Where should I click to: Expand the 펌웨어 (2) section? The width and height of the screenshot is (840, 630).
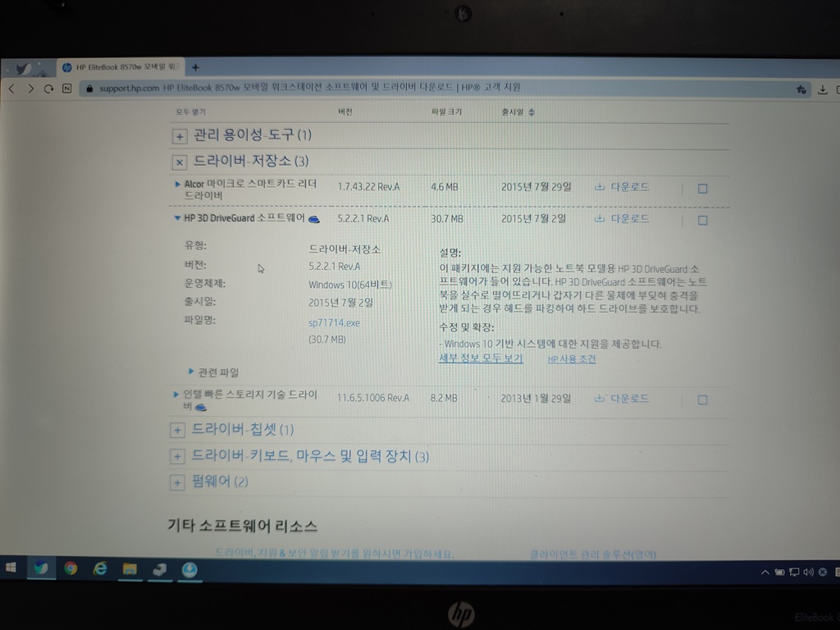coord(177,482)
